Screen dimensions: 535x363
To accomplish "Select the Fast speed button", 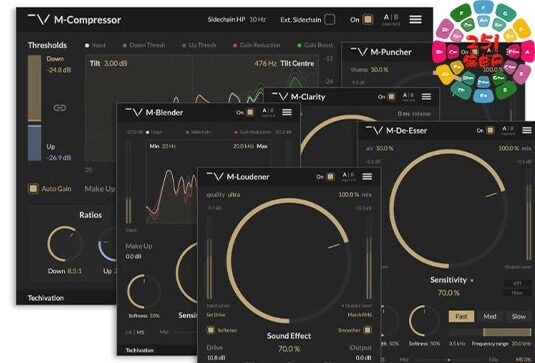I will 461,316.
